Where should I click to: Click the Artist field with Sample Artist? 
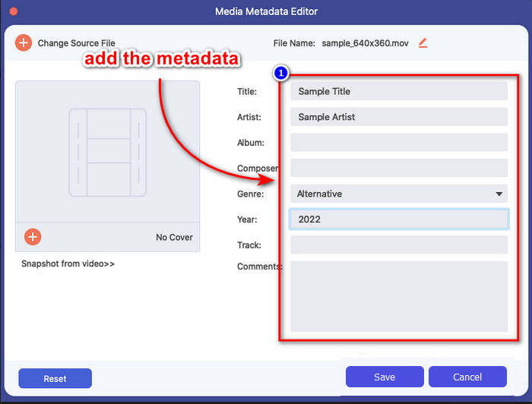click(x=398, y=117)
